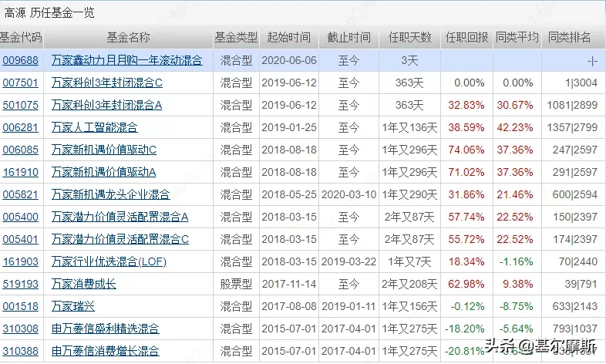
Task: Open fund code link 007501
Action: pyautogui.click(x=21, y=83)
